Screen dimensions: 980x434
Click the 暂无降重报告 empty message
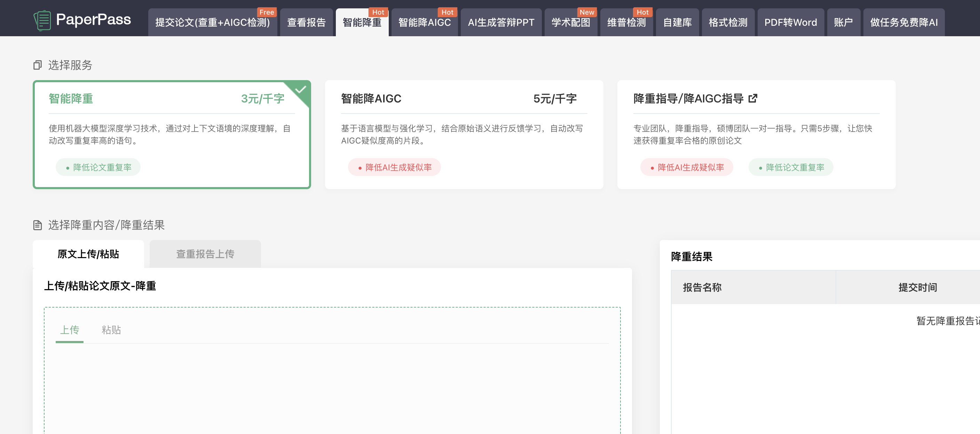[948, 321]
